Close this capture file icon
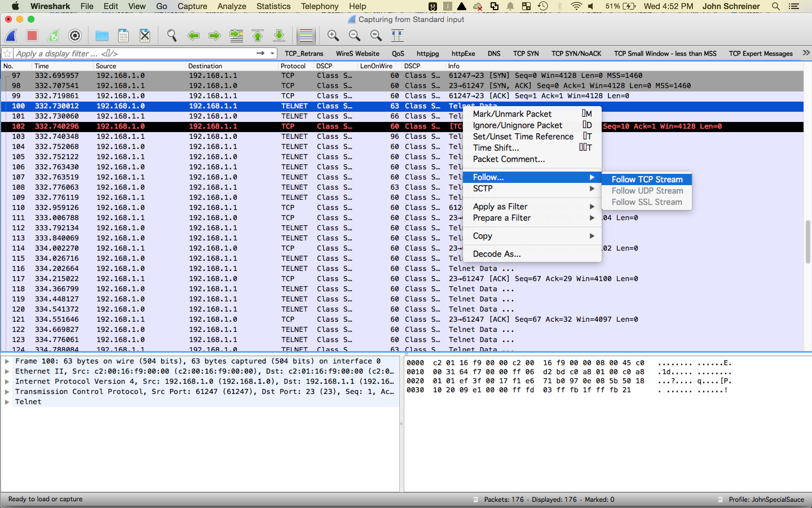Screen dimensions: 812x508 click(145, 36)
